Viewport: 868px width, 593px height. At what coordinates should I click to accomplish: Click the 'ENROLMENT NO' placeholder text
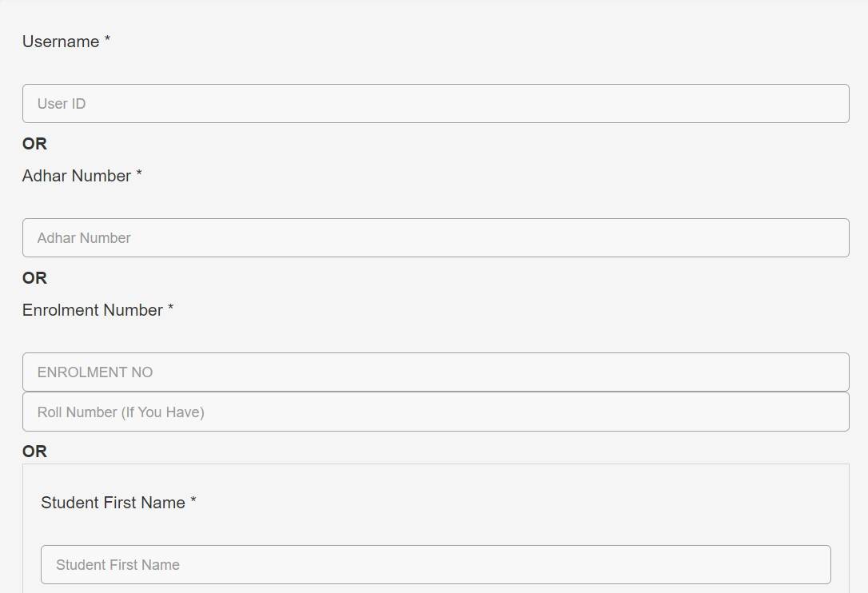point(95,372)
